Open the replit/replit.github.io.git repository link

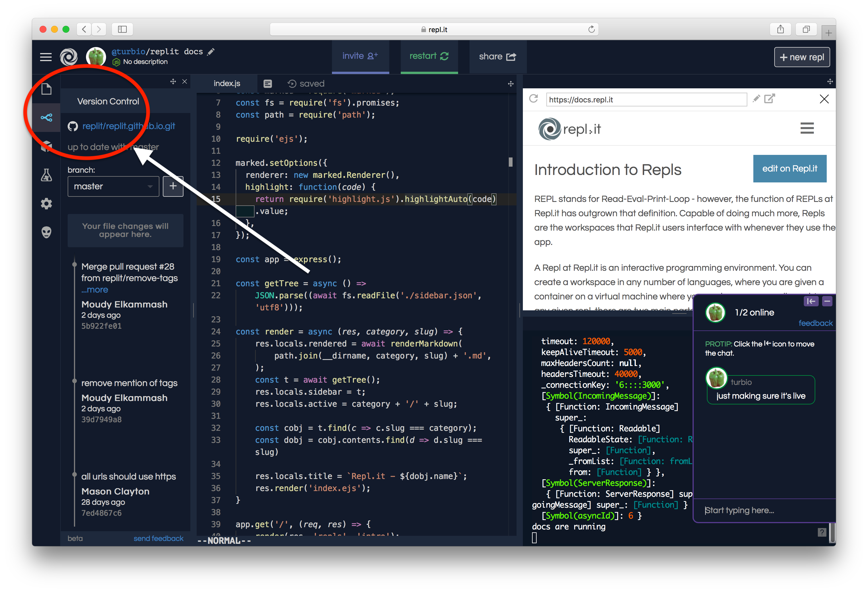tap(128, 126)
